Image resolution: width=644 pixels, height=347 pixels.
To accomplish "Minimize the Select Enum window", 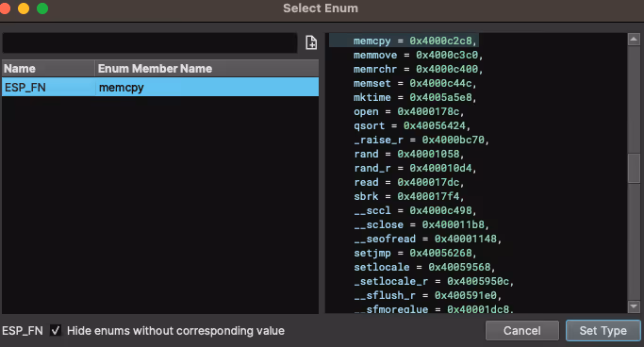I will [x=24, y=8].
